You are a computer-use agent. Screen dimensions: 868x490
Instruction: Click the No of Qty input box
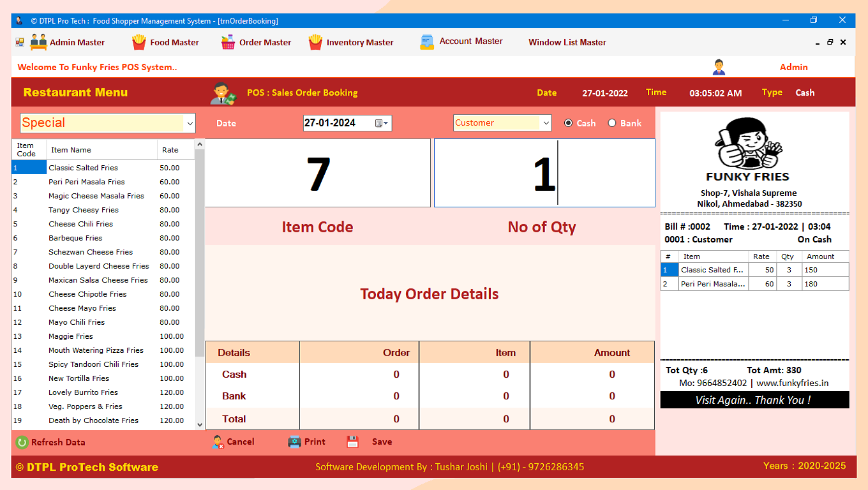(x=544, y=173)
